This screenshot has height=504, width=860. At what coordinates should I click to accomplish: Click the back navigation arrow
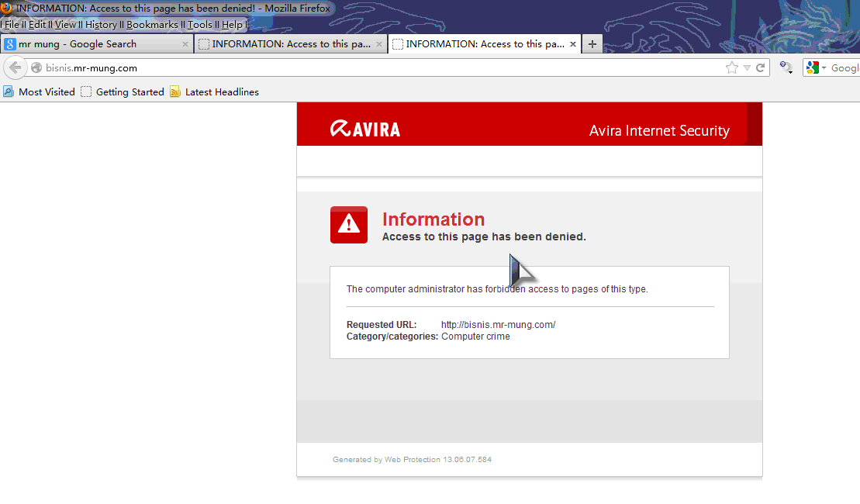coord(14,67)
